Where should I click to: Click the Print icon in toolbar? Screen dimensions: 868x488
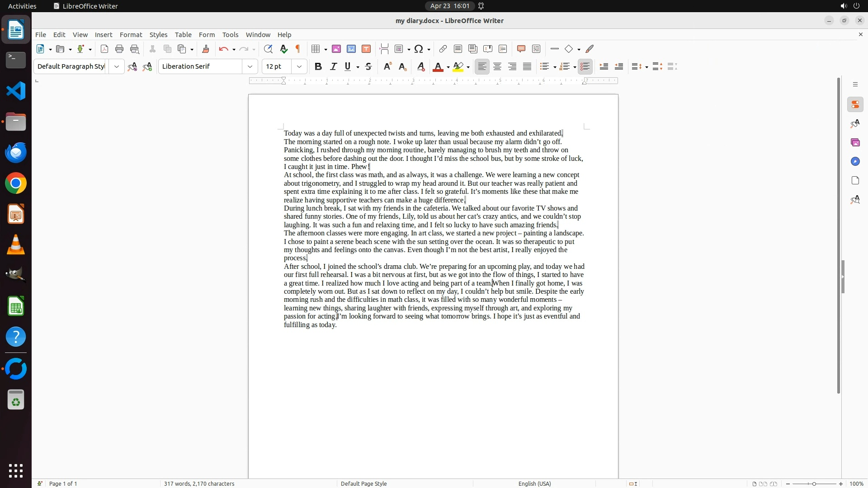(119, 49)
